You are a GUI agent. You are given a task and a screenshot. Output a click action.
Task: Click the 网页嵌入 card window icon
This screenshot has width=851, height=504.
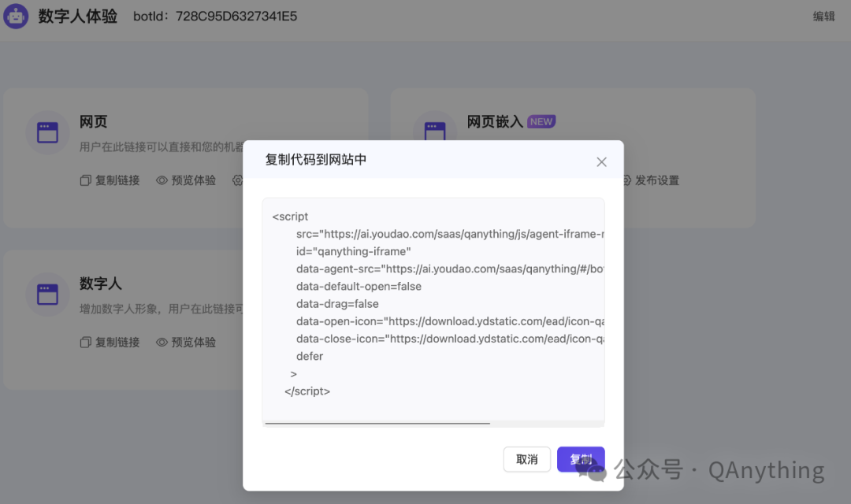pyautogui.click(x=435, y=132)
